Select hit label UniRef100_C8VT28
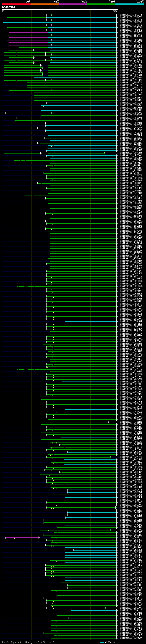Image resolution: width=146 pixels, height=644 pixels. 131,183
